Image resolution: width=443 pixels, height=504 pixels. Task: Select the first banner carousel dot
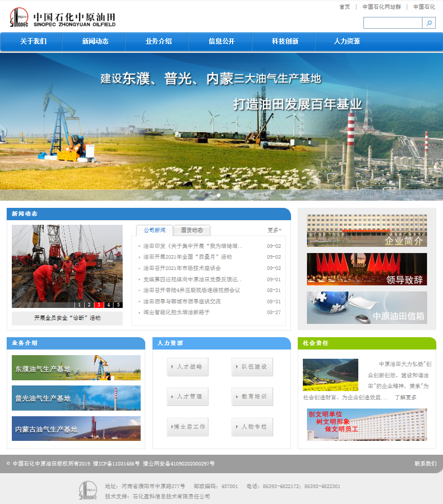(206, 195)
